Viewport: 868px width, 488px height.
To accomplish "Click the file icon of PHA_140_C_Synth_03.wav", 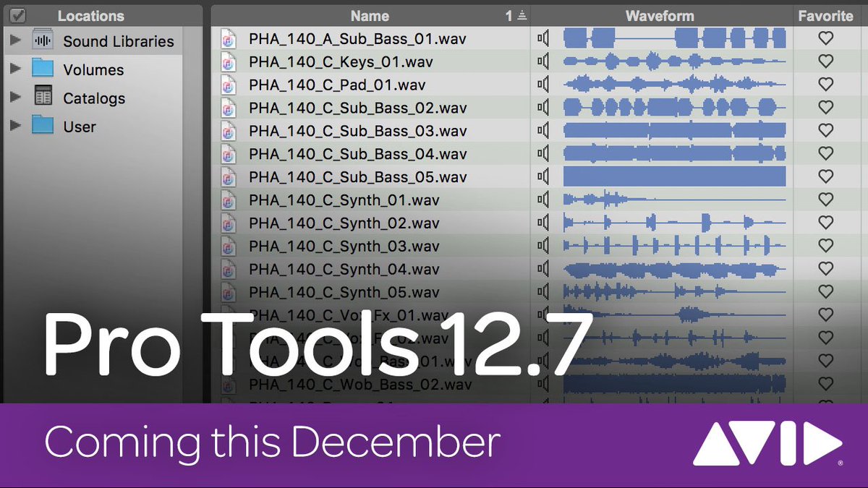I will click(228, 247).
